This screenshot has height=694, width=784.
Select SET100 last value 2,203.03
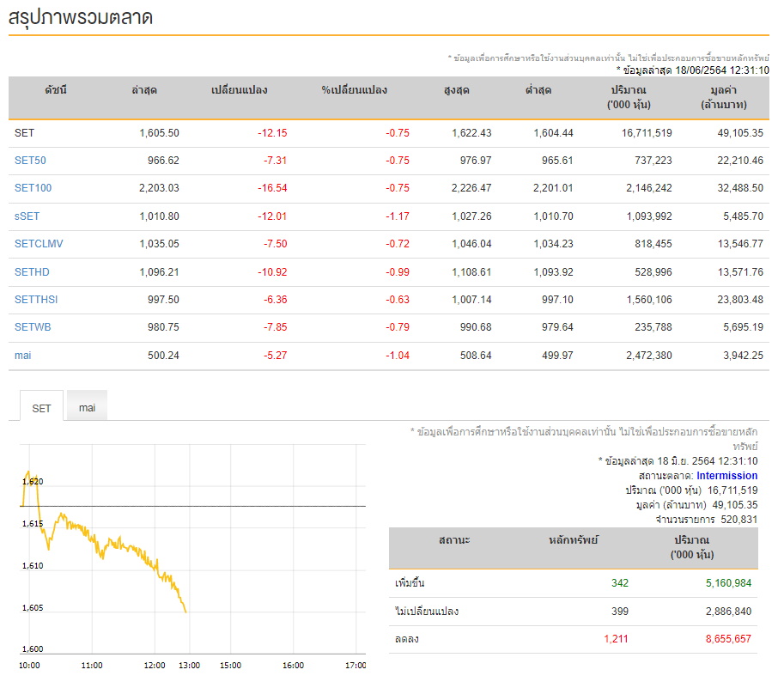[159, 188]
